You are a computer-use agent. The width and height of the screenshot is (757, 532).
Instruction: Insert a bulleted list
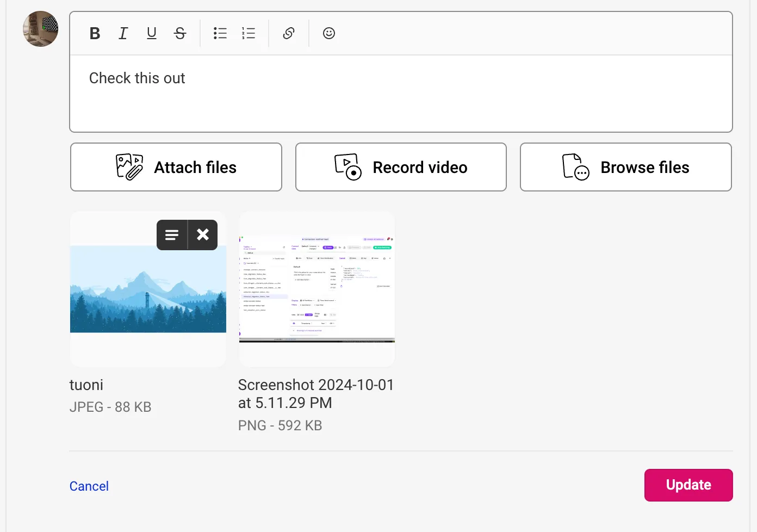(x=220, y=34)
